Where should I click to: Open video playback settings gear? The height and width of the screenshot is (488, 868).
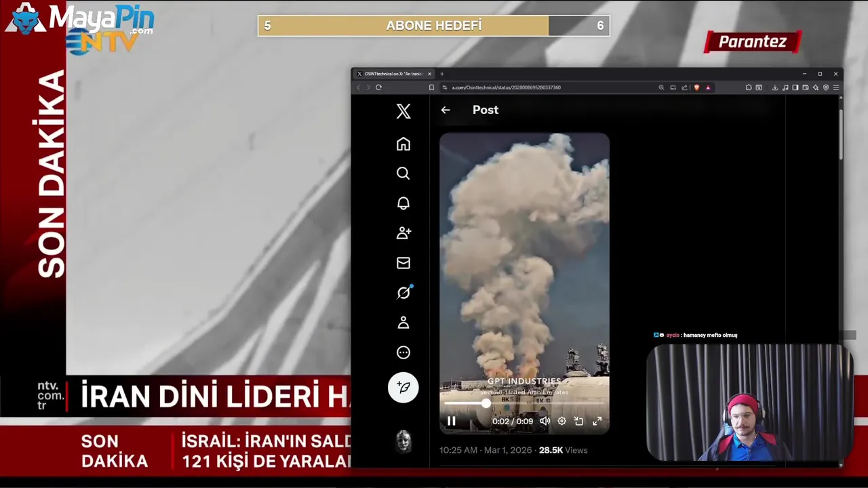(x=561, y=421)
